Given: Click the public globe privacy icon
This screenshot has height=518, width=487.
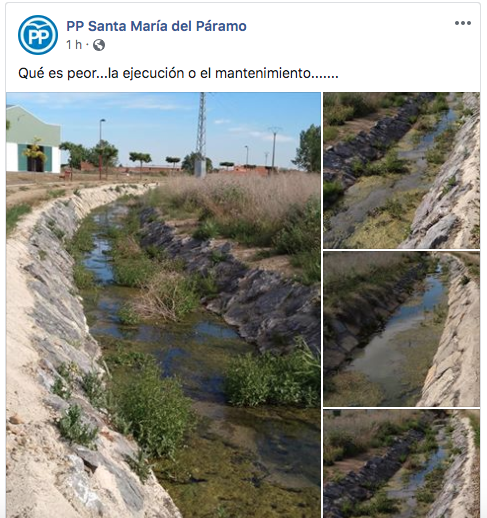Looking at the screenshot, I should pos(99,45).
